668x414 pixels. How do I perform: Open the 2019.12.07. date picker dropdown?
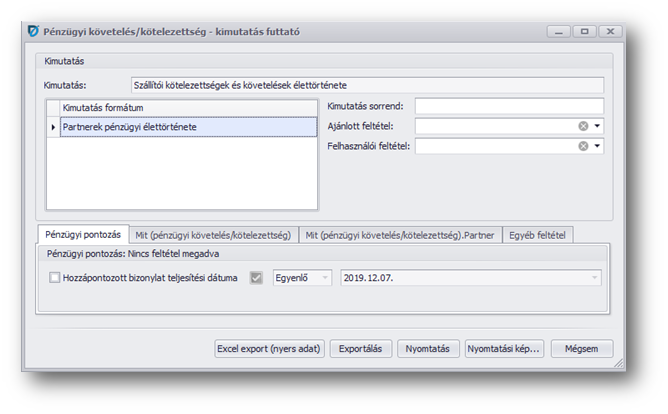(x=595, y=278)
